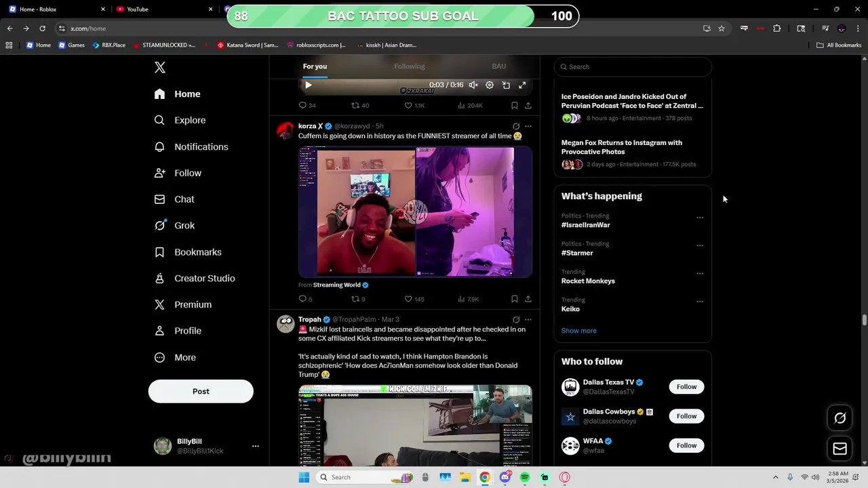Follow WFAA account
Viewport: 868px width, 488px height.
[x=686, y=445]
